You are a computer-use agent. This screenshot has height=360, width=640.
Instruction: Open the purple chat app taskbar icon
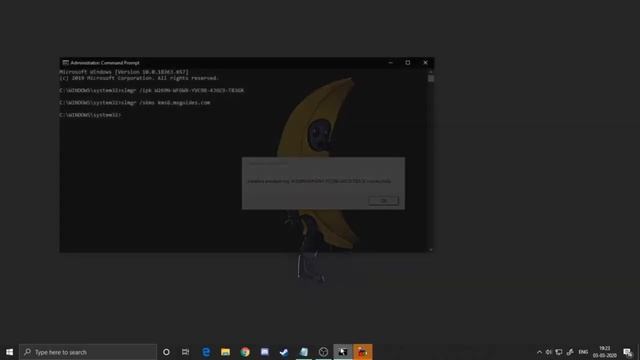pos(264,352)
